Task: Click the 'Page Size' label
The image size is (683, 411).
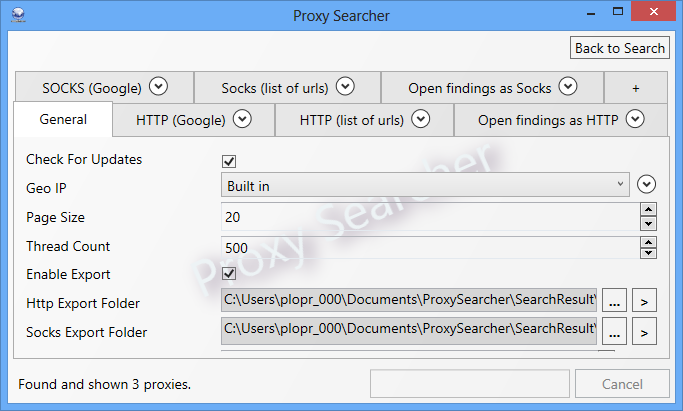Action: (55, 217)
